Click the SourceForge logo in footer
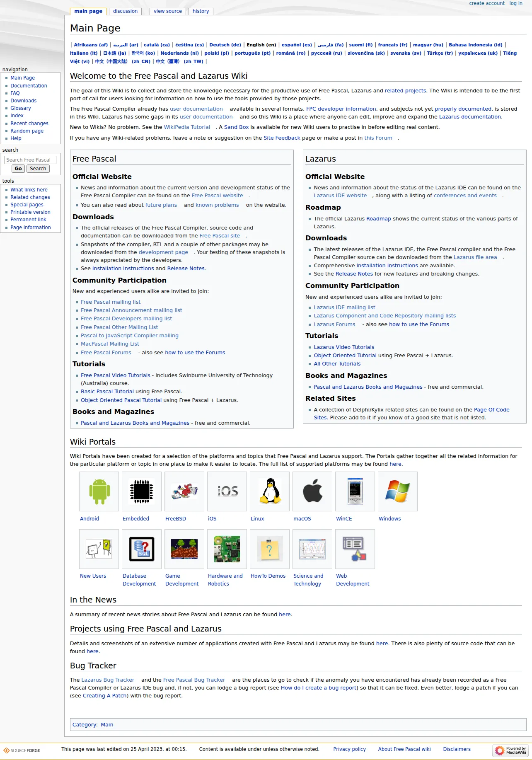 (22, 750)
